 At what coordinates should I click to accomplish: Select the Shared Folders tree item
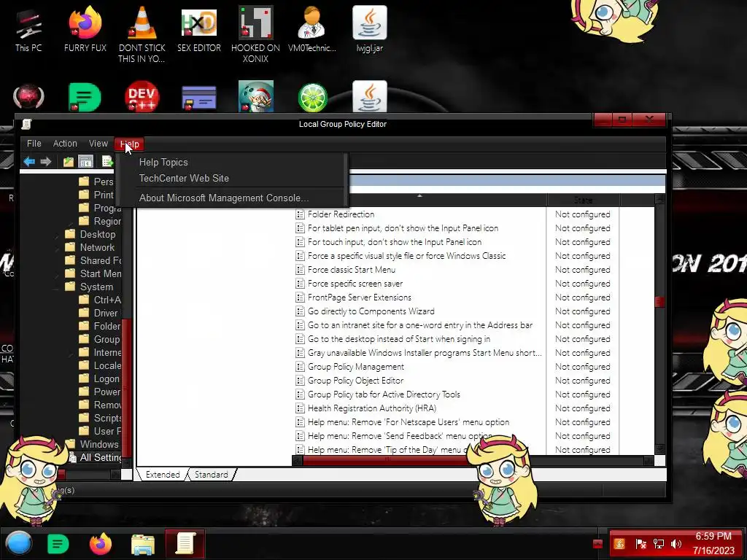(101, 260)
